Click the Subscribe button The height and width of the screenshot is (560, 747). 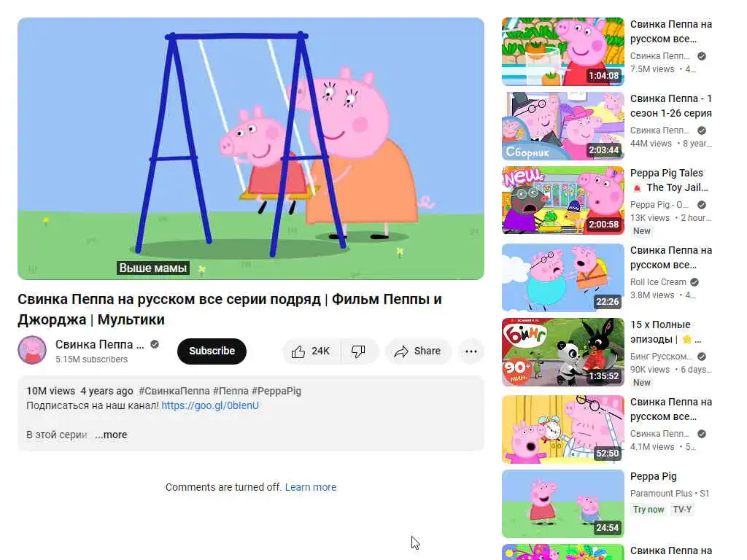212,351
